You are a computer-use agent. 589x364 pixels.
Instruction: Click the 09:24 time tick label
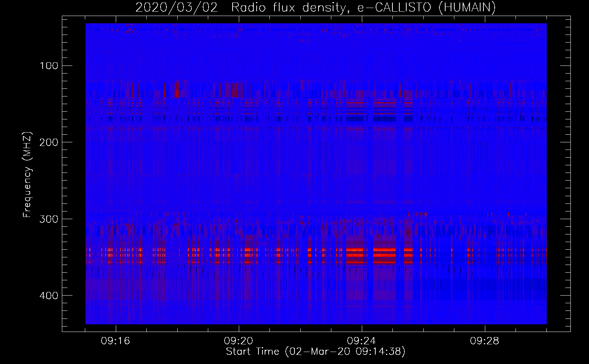[361, 341]
